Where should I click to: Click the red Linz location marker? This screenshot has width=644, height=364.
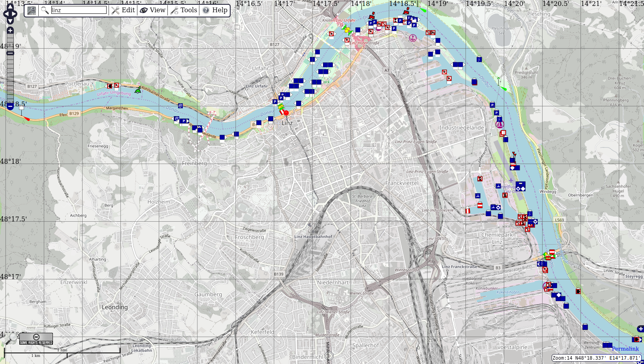pyautogui.click(x=286, y=113)
